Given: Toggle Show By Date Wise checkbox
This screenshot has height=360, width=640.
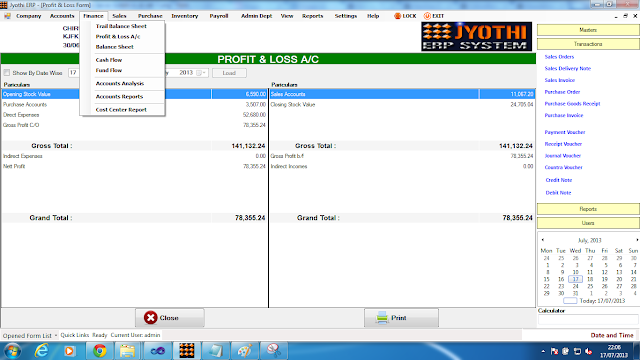Looking at the screenshot, I should [x=7, y=73].
